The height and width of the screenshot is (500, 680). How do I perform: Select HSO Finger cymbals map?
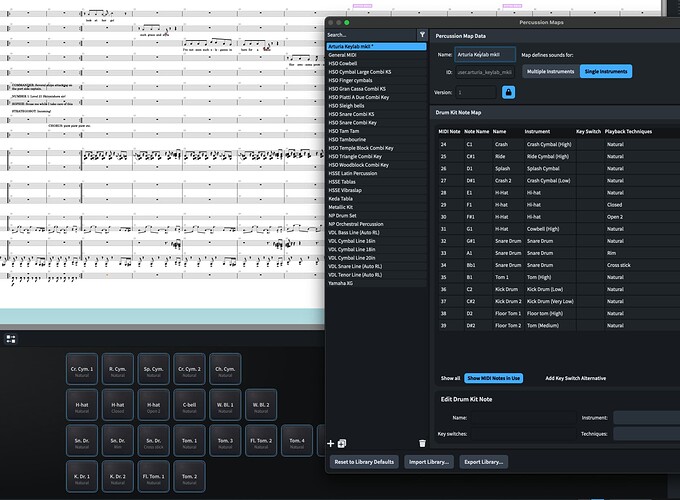376,80
